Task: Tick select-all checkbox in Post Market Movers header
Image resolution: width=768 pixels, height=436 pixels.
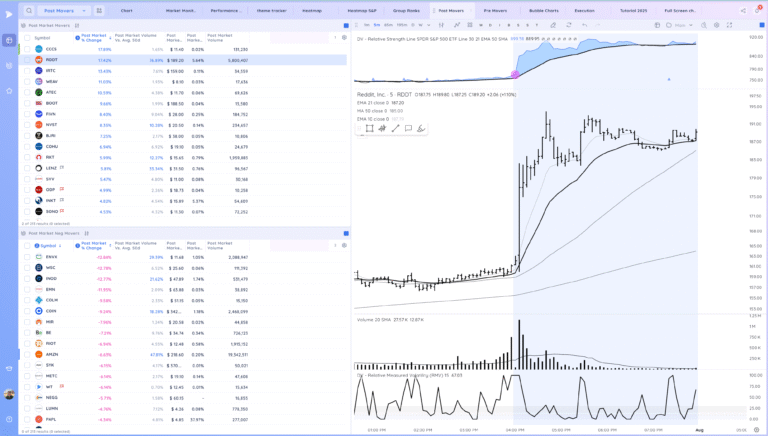Action: click(x=27, y=38)
